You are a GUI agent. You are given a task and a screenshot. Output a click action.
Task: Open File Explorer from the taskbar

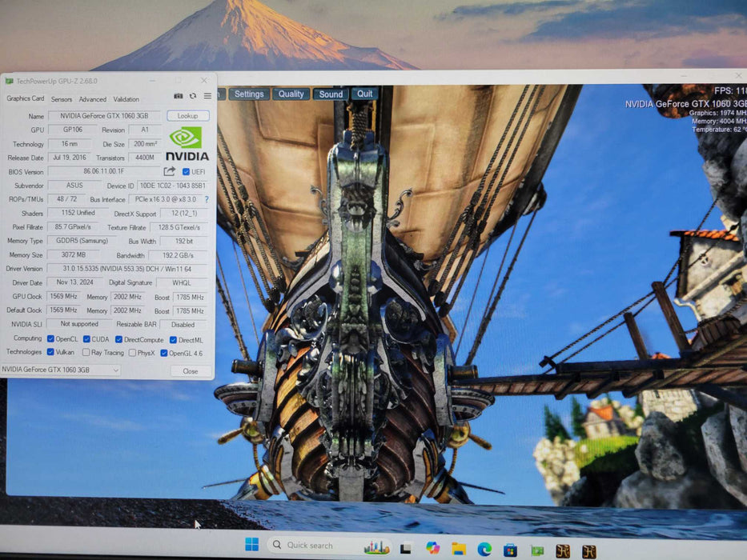(x=459, y=549)
